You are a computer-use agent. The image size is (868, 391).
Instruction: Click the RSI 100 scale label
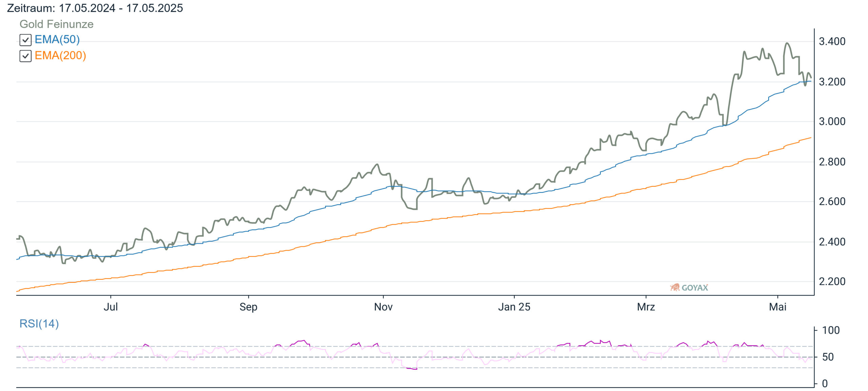click(x=831, y=330)
